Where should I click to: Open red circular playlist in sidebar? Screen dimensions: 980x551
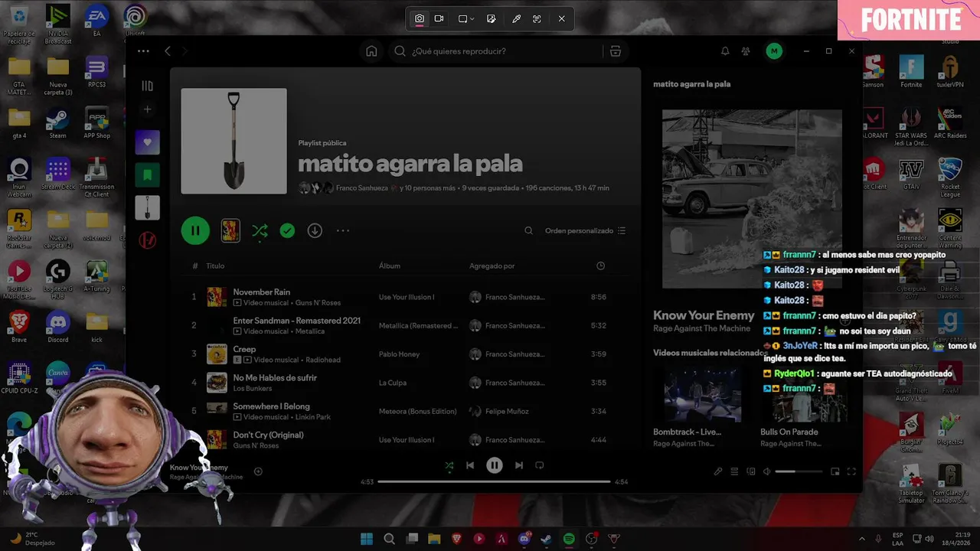(148, 240)
